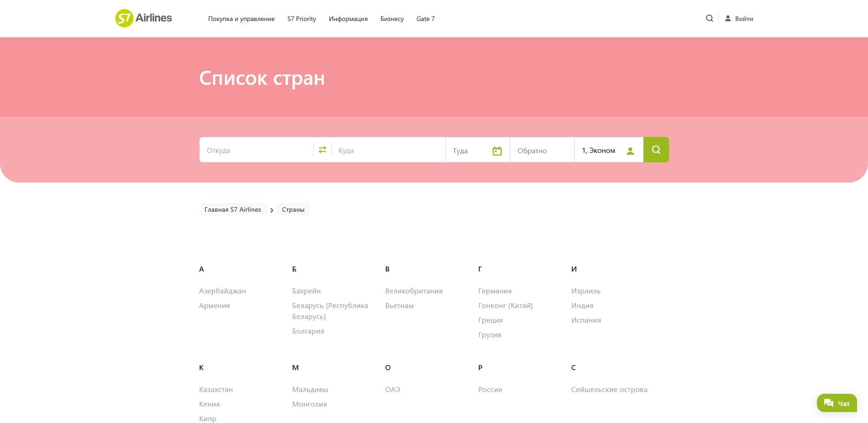Click the S7 Airlines logo
The image size is (868, 423).
click(x=143, y=18)
